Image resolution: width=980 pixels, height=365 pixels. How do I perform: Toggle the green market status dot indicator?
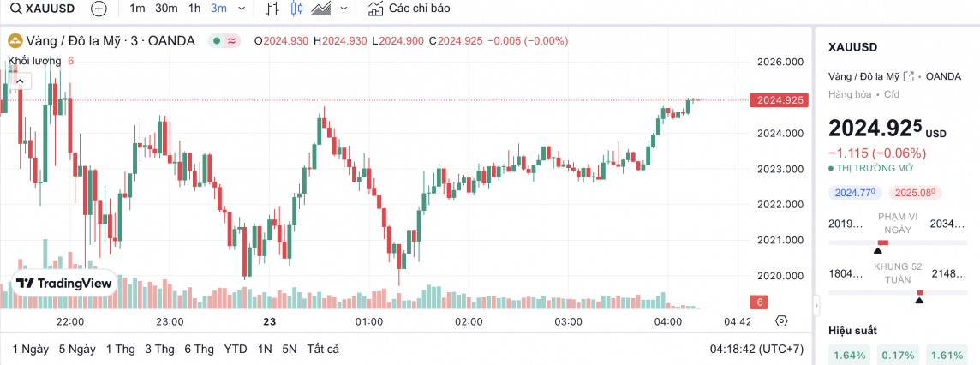218,40
